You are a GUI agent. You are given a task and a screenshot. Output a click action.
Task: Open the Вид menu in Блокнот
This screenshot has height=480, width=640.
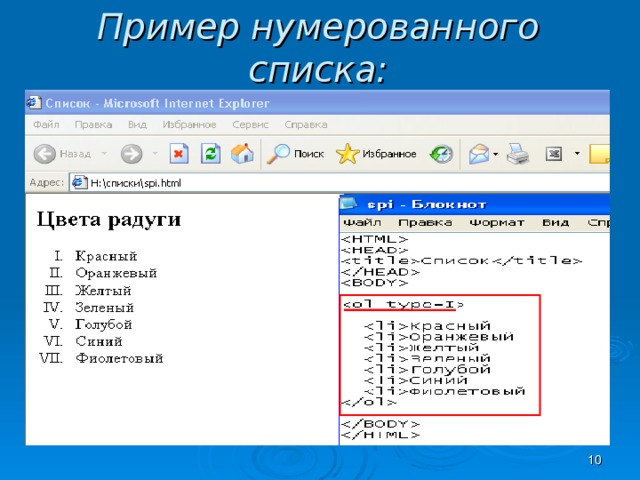[556, 223]
